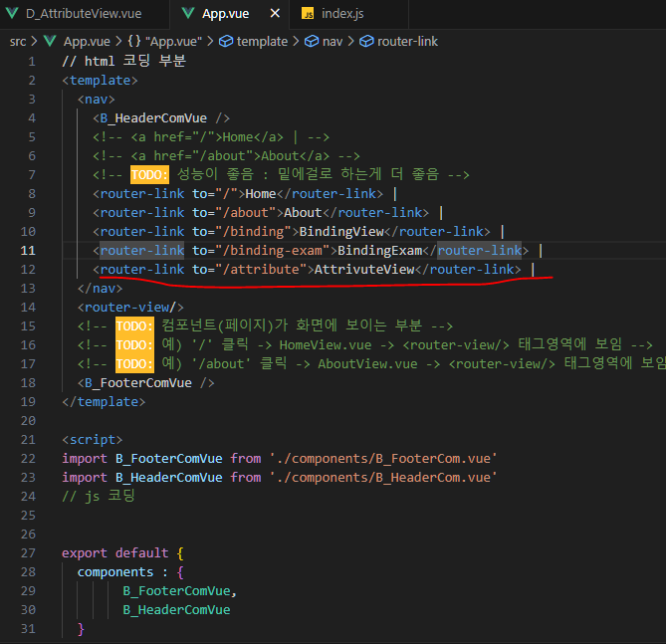The width and height of the screenshot is (666, 644).
Task: Click the './components/B_FooterCom.vue' import path
Action: click(383, 458)
